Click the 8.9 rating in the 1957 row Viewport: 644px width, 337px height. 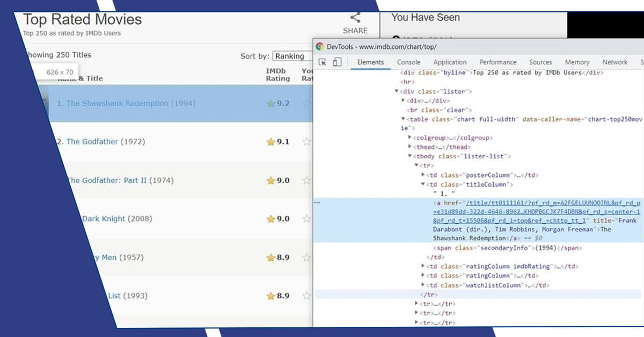pyautogui.click(x=283, y=258)
